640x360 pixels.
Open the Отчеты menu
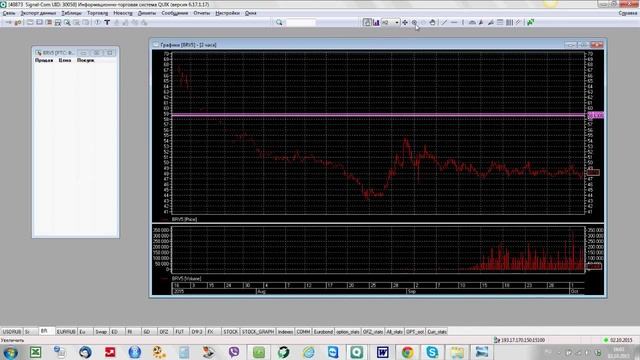tap(202, 13)
